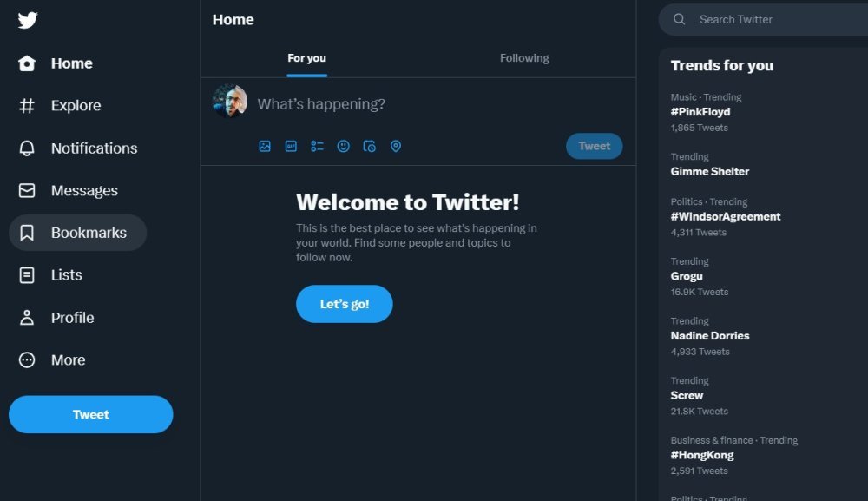Select the For you tab
868x501 pixels.
307,58
